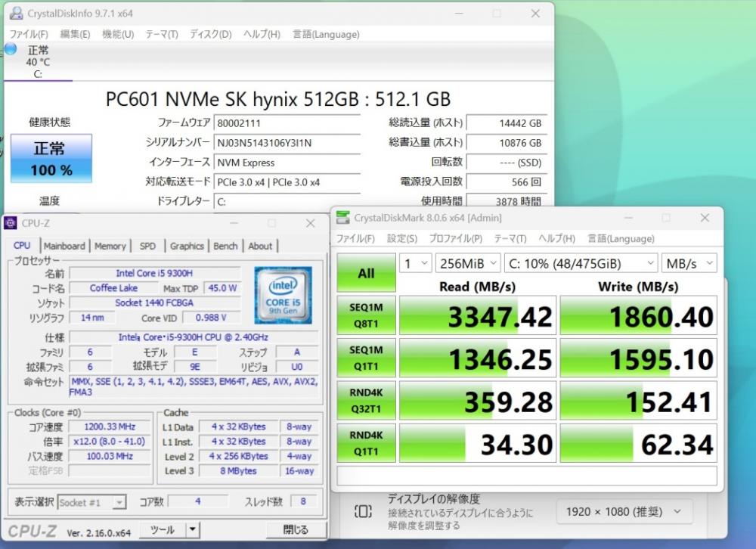Click the Intel Core i5 9300H name field
Image resolution: width=756 pixels, height=549 pixels.
tap(155, 273)
